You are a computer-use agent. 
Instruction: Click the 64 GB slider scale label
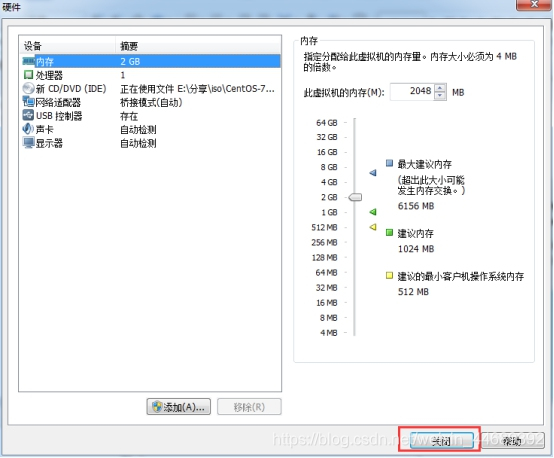click(x=327, y=123)
